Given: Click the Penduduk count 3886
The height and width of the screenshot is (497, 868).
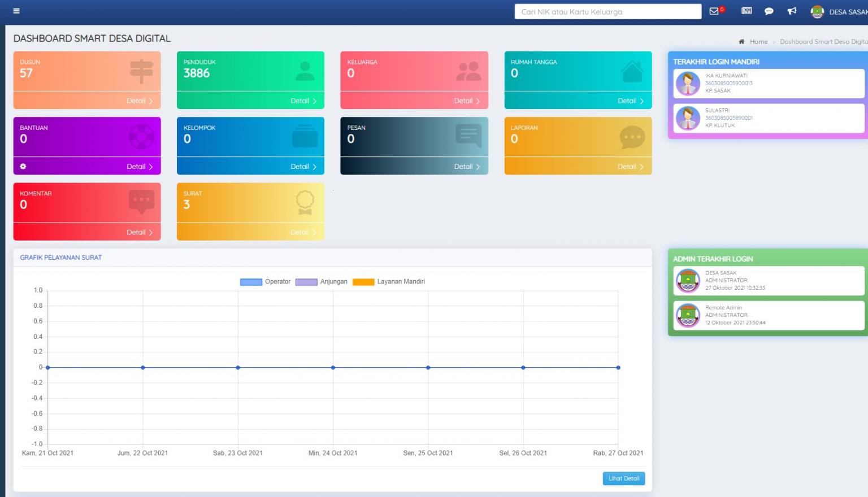Looking at the screenshot, I should 196,73.
